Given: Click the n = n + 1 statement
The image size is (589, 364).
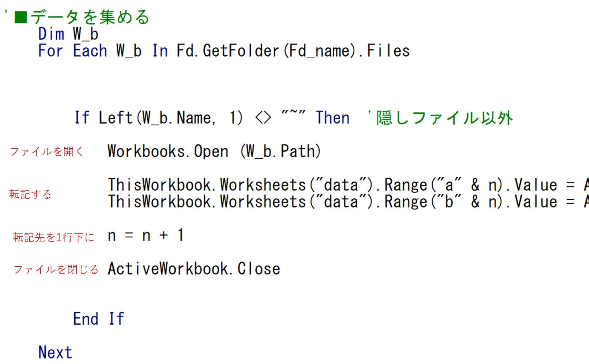Looking at the screenshot, I should click(x=146, y=236).
